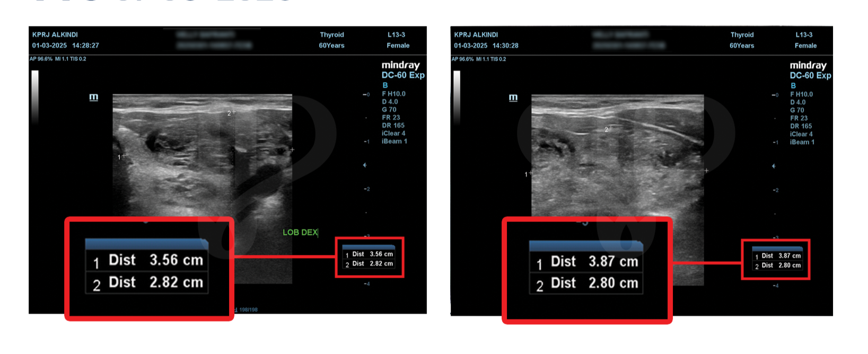The height and width of the screenshot is (354, 868).
Task: Click caliper 2 marker in the 14:28:27 scan
Action: pos(232,113)
